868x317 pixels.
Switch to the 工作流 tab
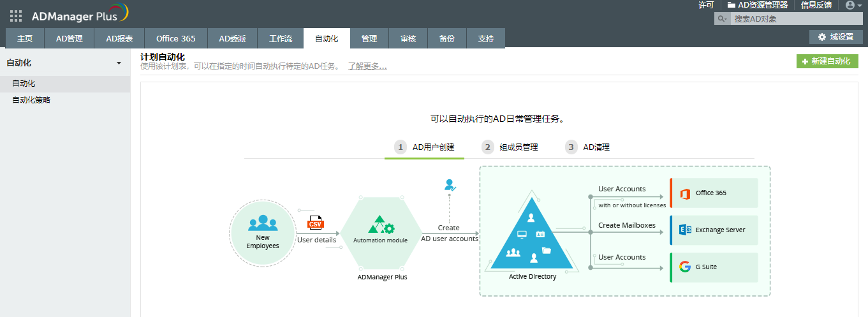coord(281,38)
